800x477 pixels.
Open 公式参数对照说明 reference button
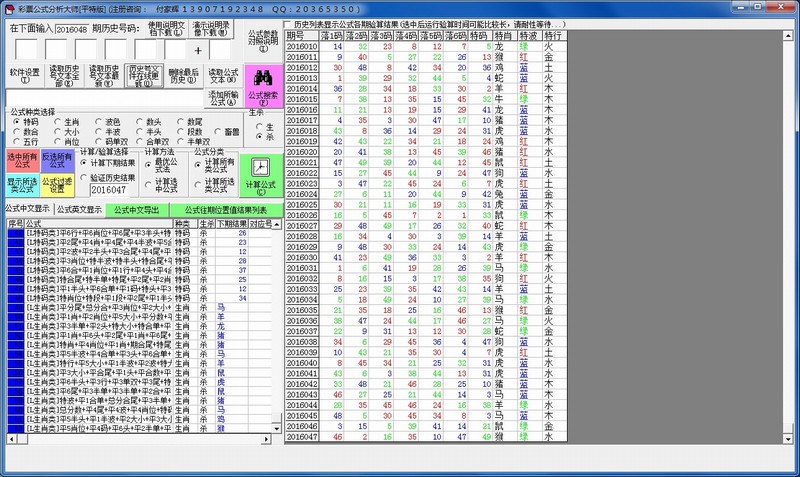pyautogui.click(x=263, y=41)
